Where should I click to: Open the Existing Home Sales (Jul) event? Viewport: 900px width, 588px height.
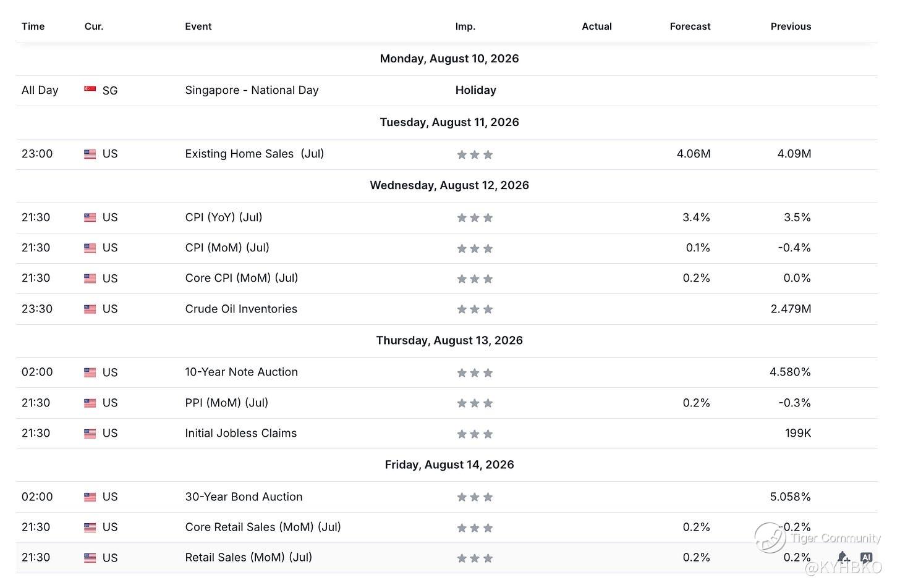[255, 154]
